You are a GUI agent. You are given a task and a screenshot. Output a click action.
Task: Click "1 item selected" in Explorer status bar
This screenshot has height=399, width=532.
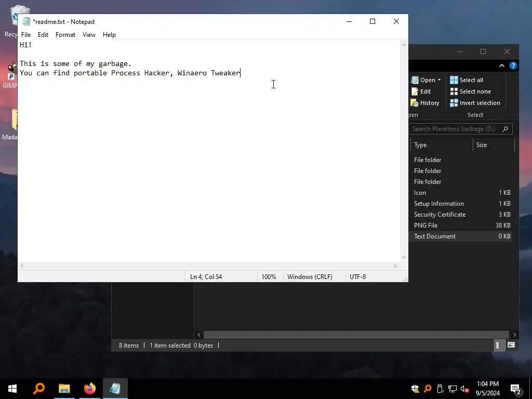pyautogui.click(x=170, y=345)
